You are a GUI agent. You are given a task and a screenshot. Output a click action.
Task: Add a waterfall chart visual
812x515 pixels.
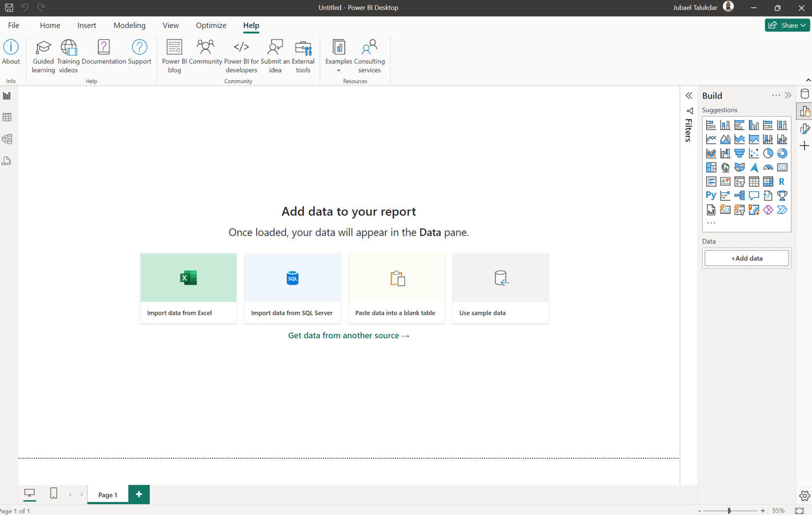(725, 153)
